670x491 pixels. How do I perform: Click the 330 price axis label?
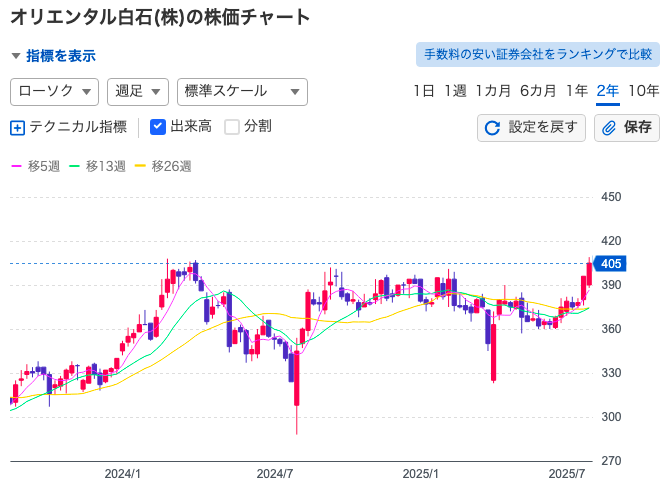tap(611, 373)
